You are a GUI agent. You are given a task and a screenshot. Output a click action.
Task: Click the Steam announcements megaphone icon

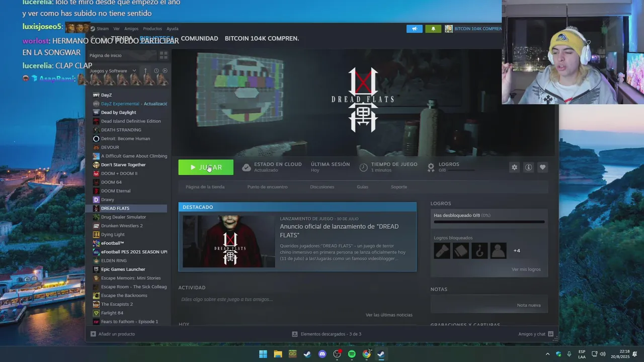pos(414,29)
